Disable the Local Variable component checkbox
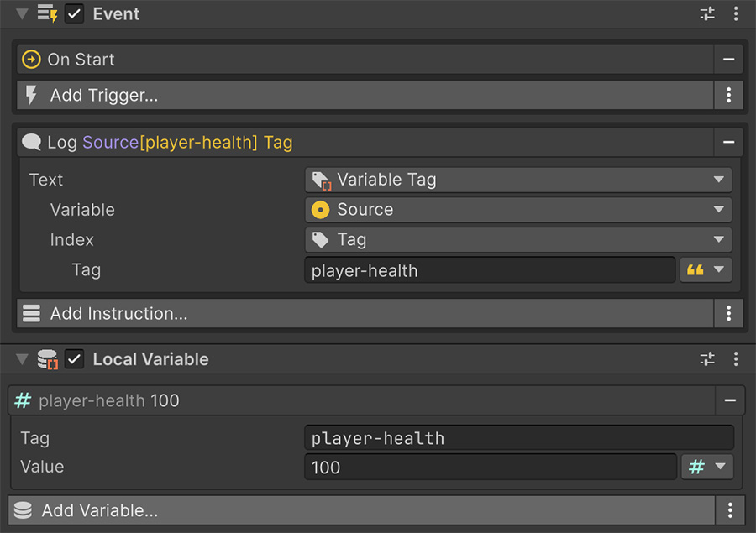Screen dimensions: 756x533 point(74,359)
